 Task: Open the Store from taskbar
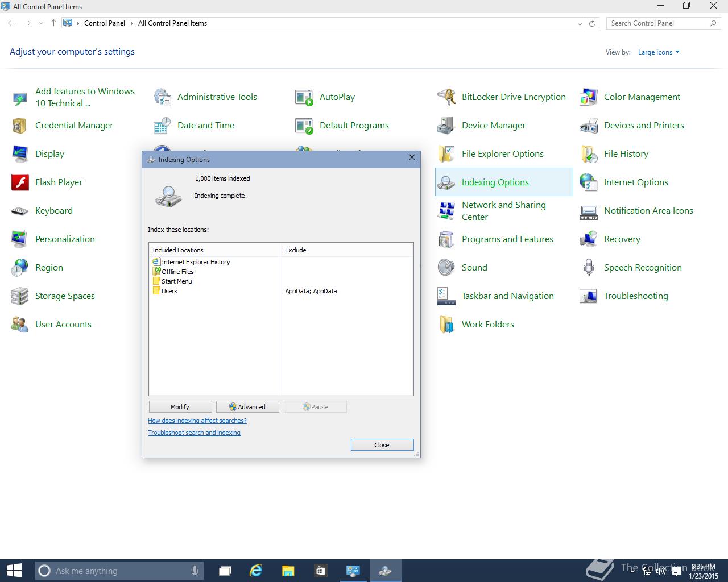(320, 571)
